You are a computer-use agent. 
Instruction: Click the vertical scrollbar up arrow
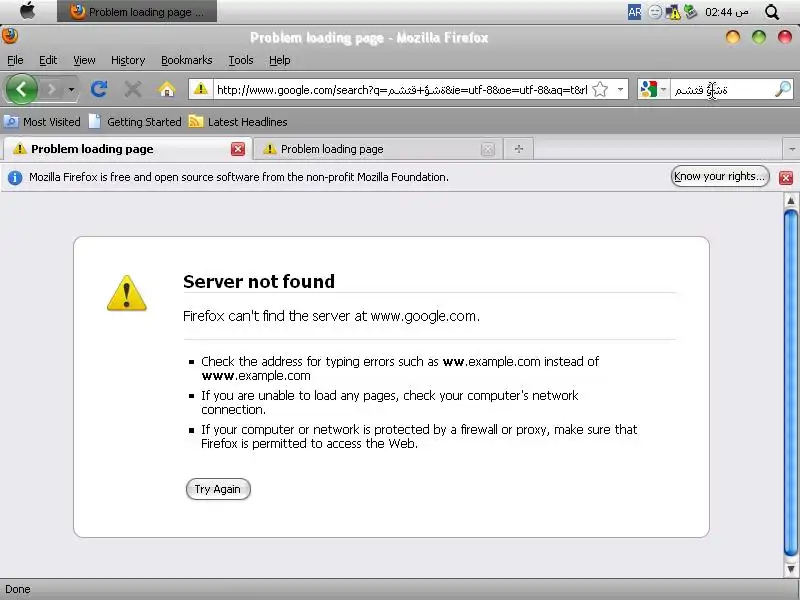coord(791,201)
